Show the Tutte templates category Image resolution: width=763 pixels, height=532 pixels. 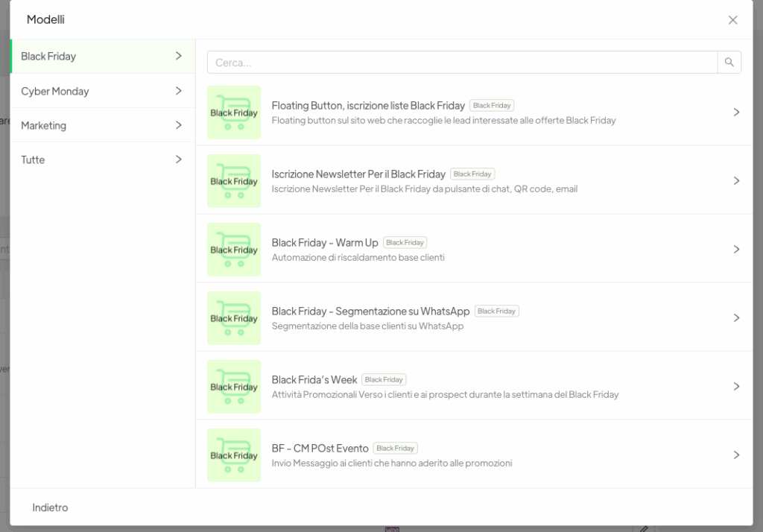point(102,159)
